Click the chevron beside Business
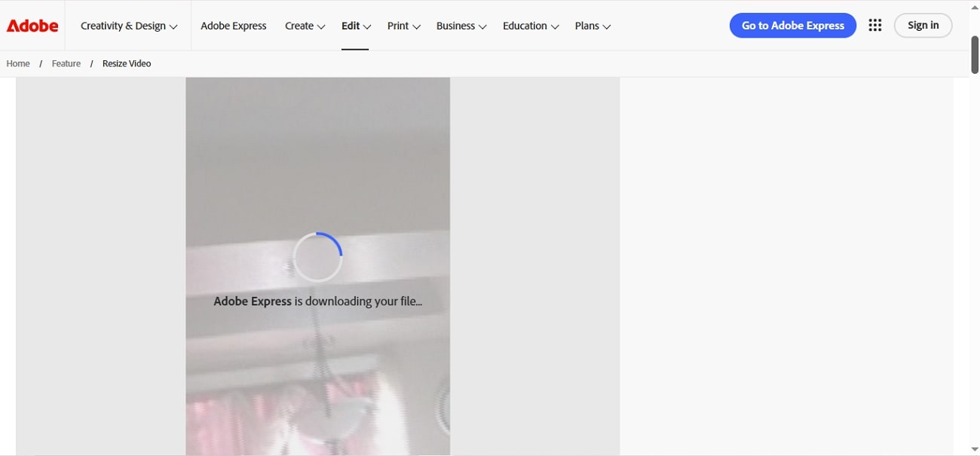Image resolution: width=980 pixels, height=456 pixels. (482, 26)
